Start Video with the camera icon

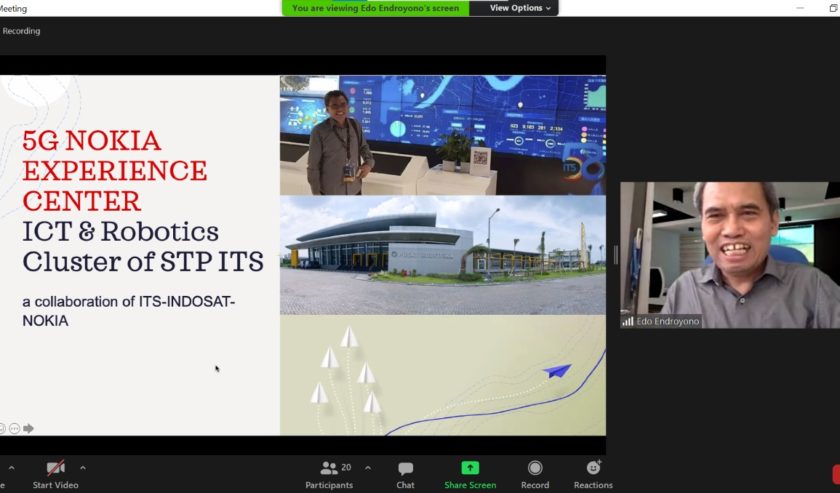pyautogui.click(x=55, y=474)
